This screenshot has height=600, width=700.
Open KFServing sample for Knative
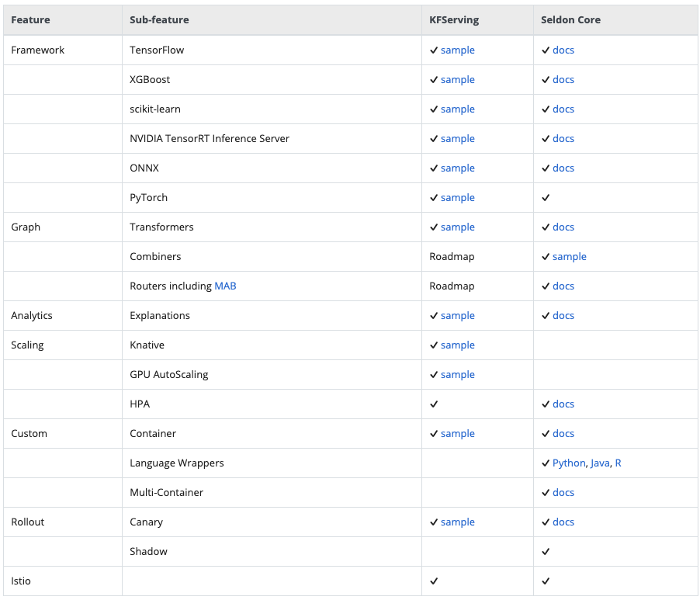[458, 345]
